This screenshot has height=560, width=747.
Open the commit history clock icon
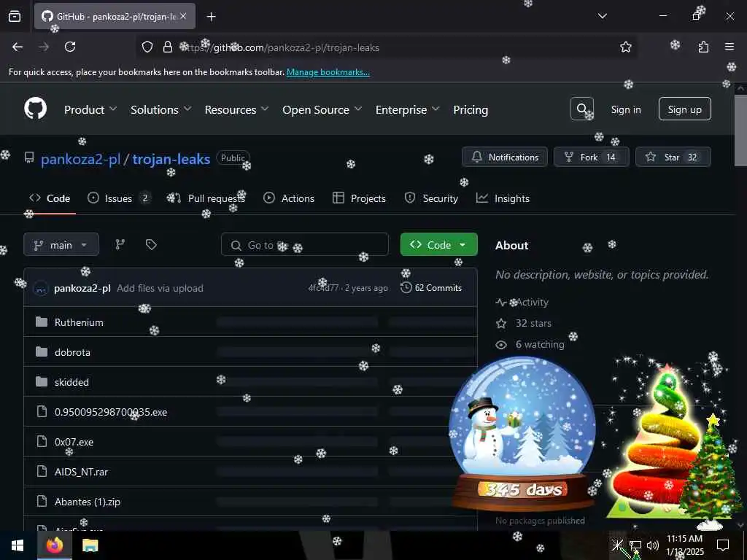pyautogui.click(x=406, y=287)
